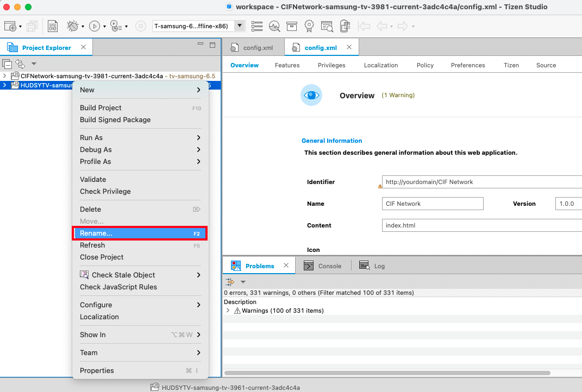Image resolution: width=582 pixels, height=392 pixels.
Task: Toggle Link with Editor in Project Explorer
Action: coord(20,64)
